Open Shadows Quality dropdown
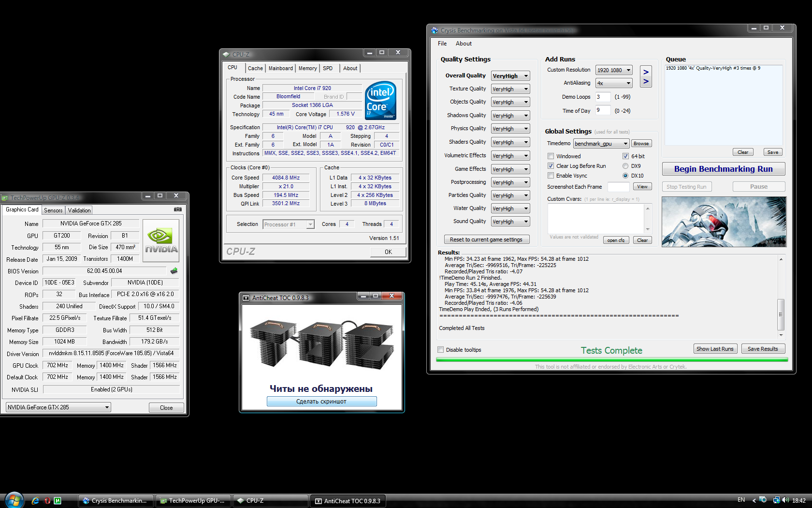Image resolution: width=812 pixels, height=508 pixels. click(x=510, y=116)
